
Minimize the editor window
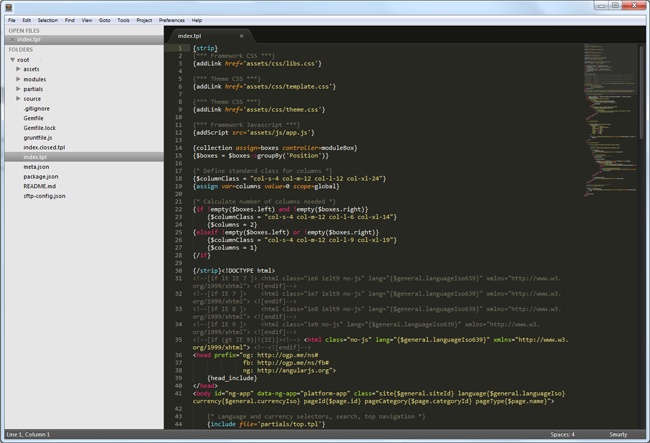601,5
